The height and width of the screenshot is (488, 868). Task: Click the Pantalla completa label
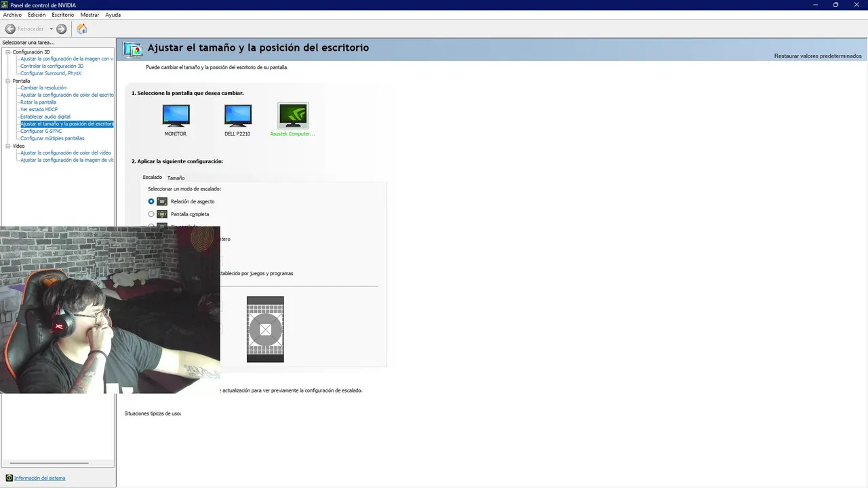[190, 214]
